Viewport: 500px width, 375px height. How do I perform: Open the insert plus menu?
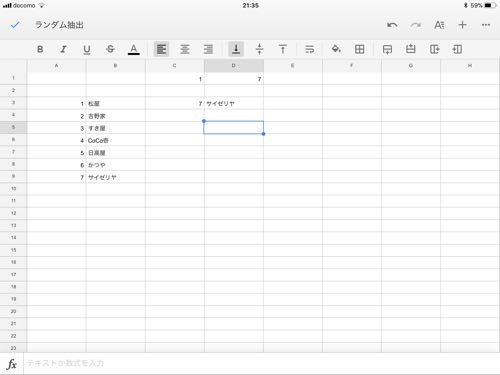462,25
